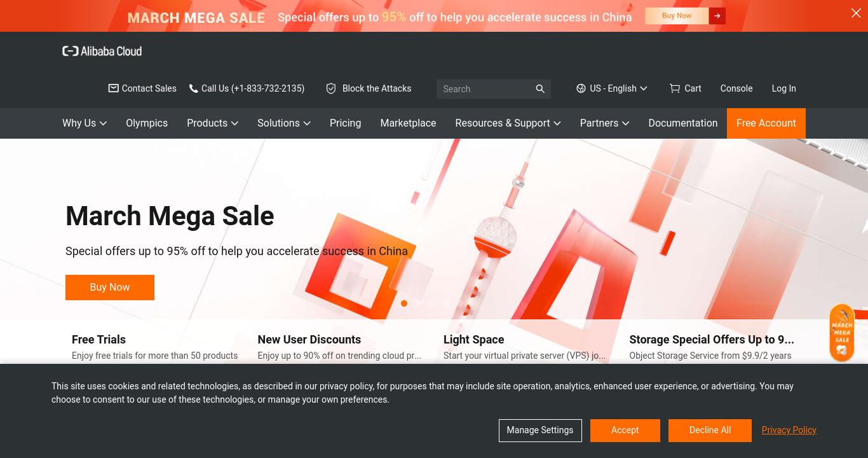Expand the Products menu

[x=212, y=123]
